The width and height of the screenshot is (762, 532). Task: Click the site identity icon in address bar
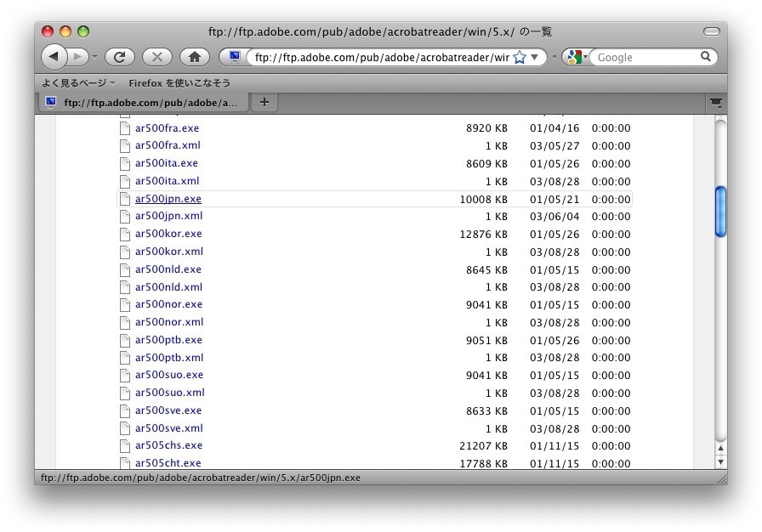235,57
